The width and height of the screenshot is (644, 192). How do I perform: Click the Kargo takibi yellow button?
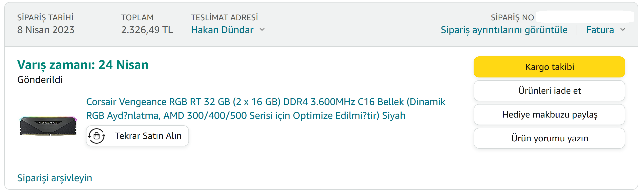coord(549,67)
